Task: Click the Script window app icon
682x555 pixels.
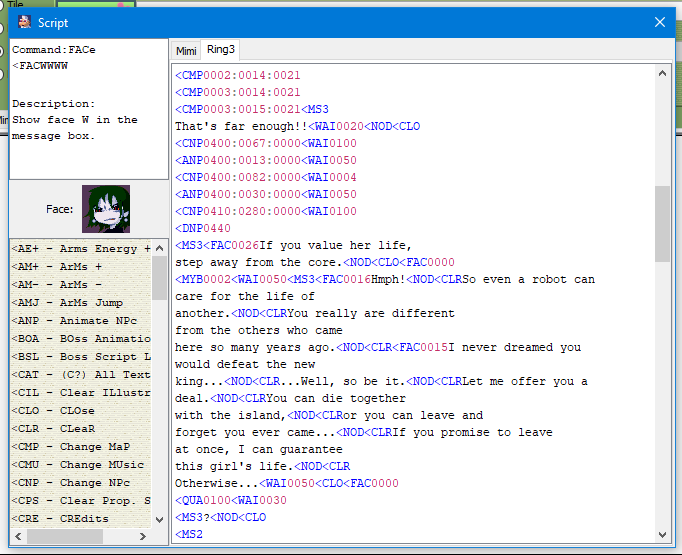Action: coord(25,22)
